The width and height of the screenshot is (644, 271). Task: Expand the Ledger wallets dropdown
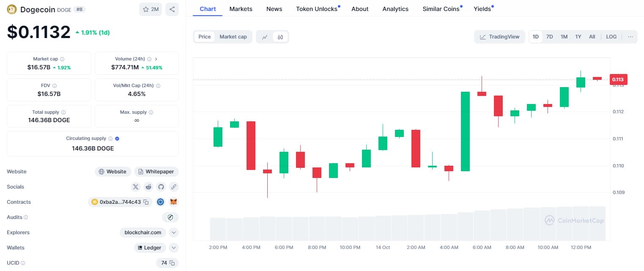173,248
